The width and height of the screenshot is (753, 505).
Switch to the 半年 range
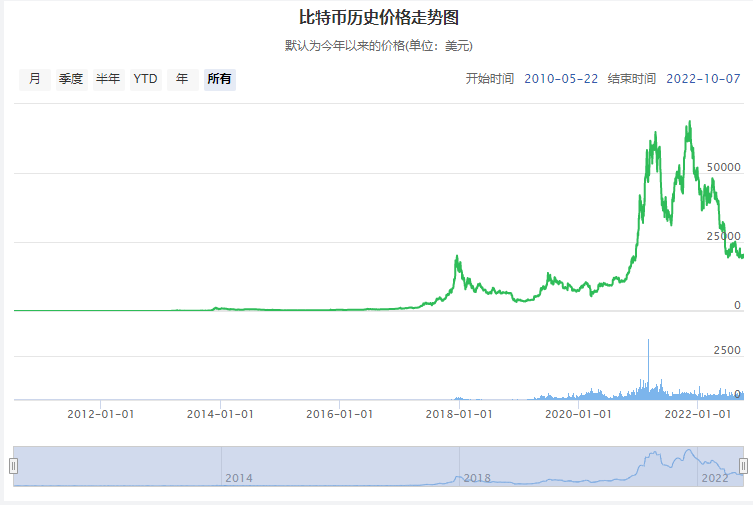(109, 79)
